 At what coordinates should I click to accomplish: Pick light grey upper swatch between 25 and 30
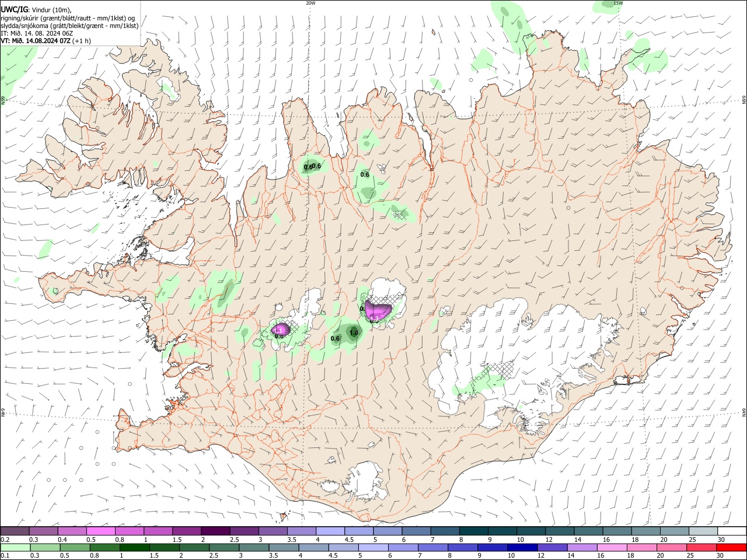click(x=703, y=531)
